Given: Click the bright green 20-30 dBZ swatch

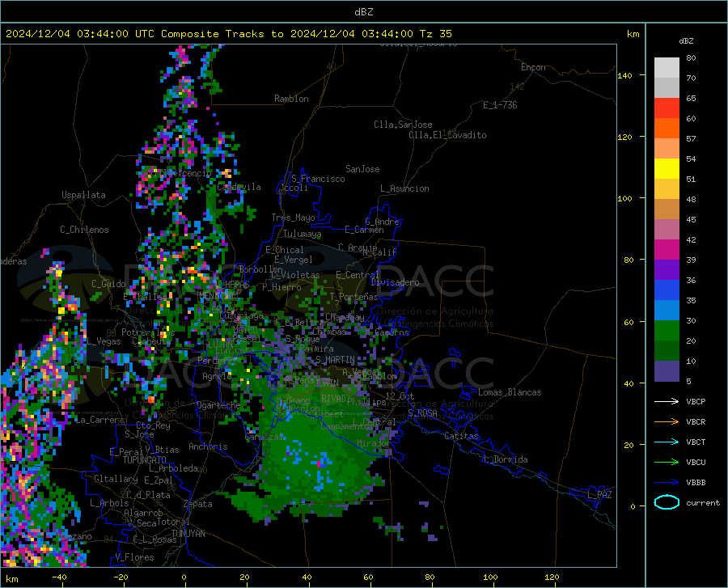Looking at the screenshot, I should click(667, 331).
